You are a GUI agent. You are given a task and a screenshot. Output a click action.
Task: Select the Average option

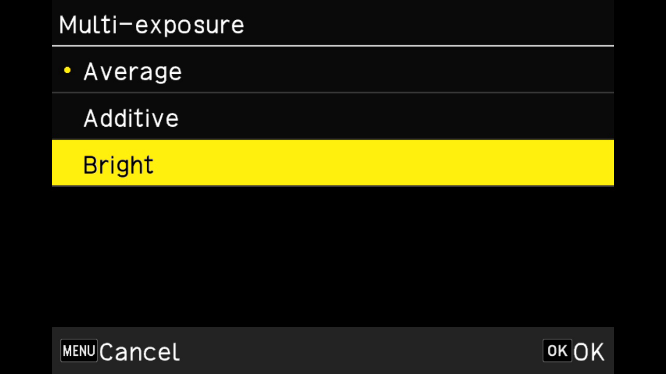[333, 70]
